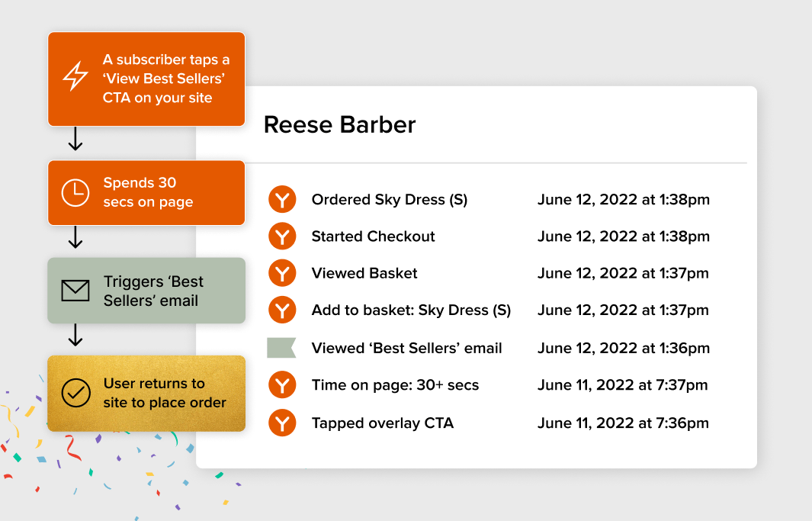Screen dimensions: 812x521
Task: Click the Y icon beside Time on page
Action: click(282, 385)
